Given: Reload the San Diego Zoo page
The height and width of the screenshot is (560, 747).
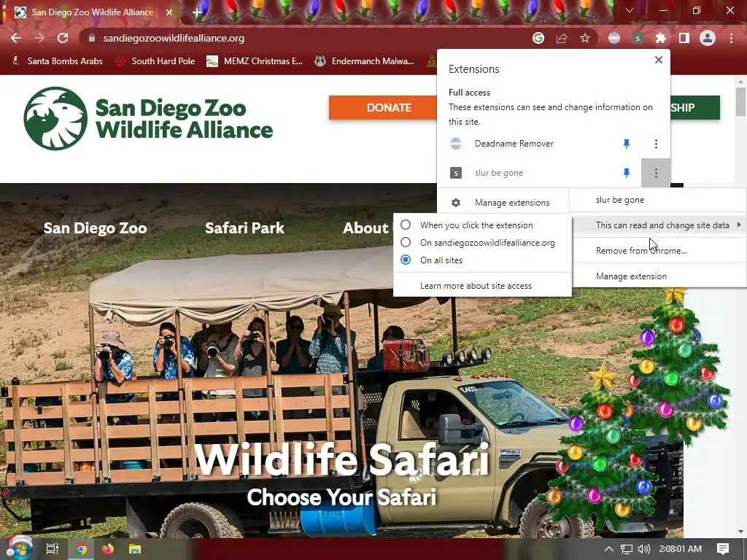Looking at the screenshot, I should tap(63, 38).
